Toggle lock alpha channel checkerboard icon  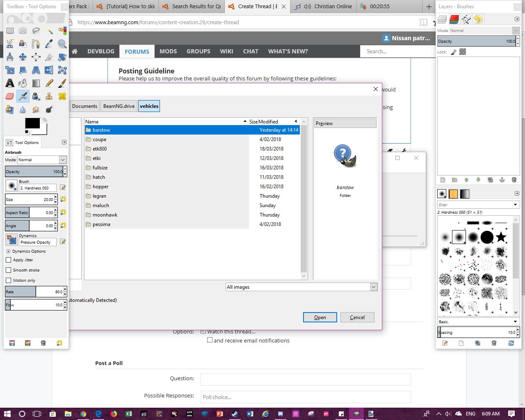point(463,52)
